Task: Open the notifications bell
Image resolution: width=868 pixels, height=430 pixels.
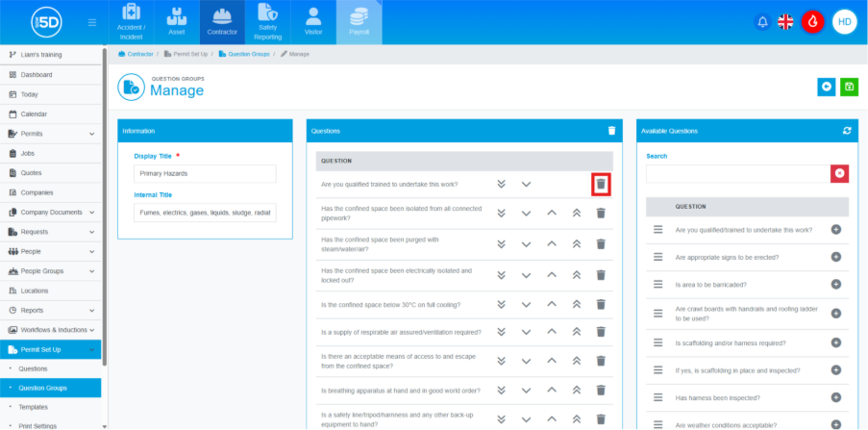Action: (x=762, y=21)
